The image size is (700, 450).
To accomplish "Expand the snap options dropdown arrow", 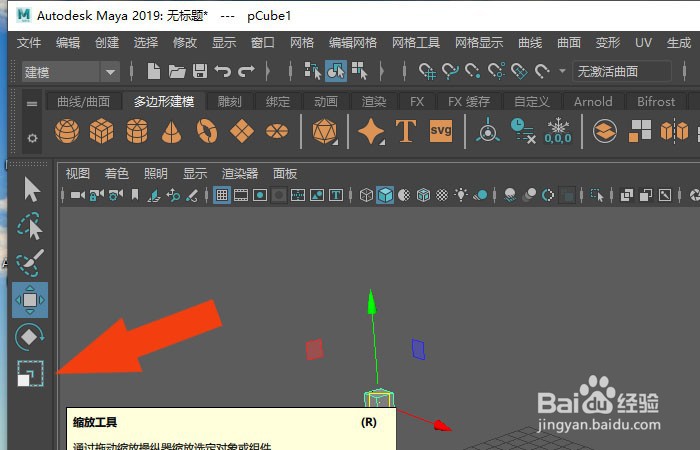I will [x=562, y=71].
